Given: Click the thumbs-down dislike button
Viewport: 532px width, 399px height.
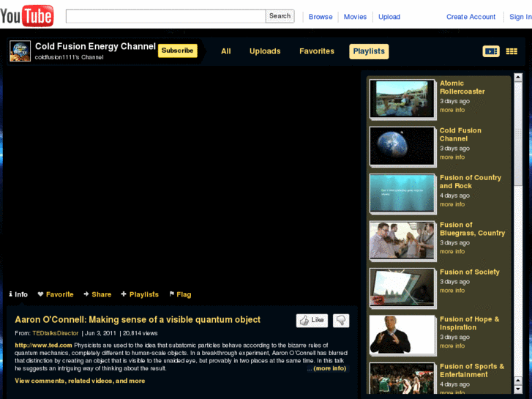Looking at the screenshot, I should (341, 320).
